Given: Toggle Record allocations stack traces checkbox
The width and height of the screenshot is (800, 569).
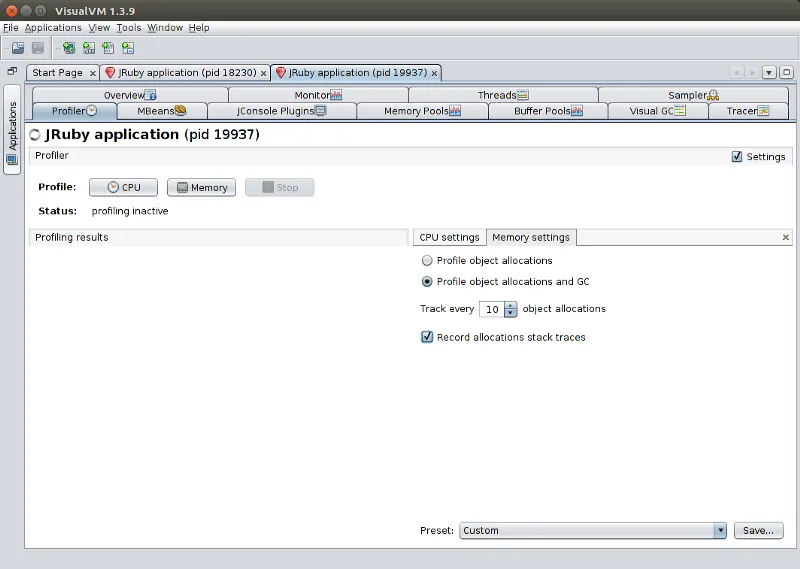Looking at the screenshot, I should [x=427, y=337].
